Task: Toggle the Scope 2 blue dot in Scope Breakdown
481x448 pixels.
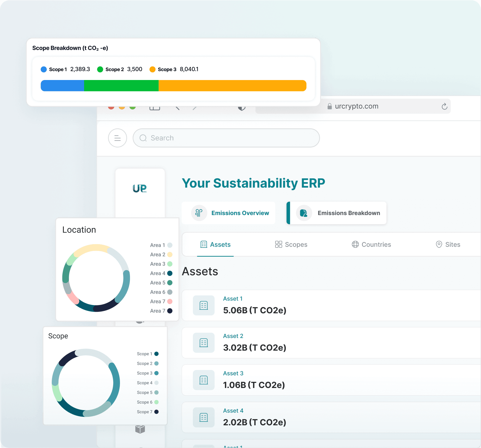Action: coord(100,69)
